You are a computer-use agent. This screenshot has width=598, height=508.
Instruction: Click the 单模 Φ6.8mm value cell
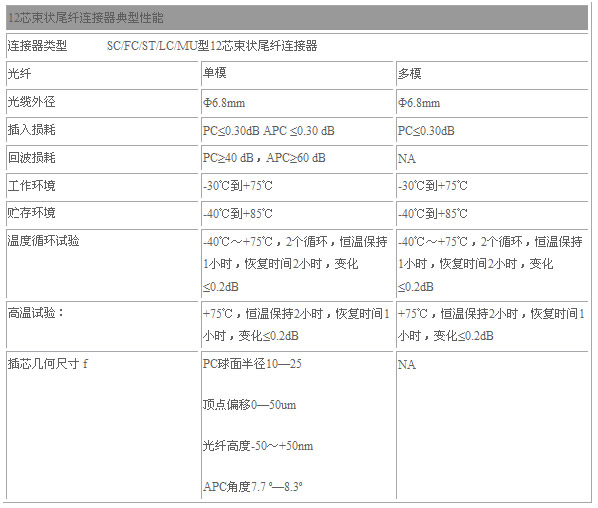[x=297, y=103]
